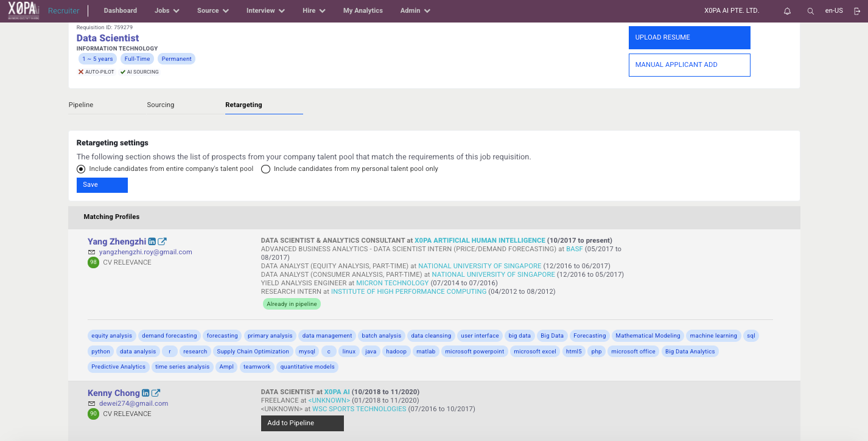Open My Analytics in the navbar
868x441 pixels.
[x=363, y=11]
